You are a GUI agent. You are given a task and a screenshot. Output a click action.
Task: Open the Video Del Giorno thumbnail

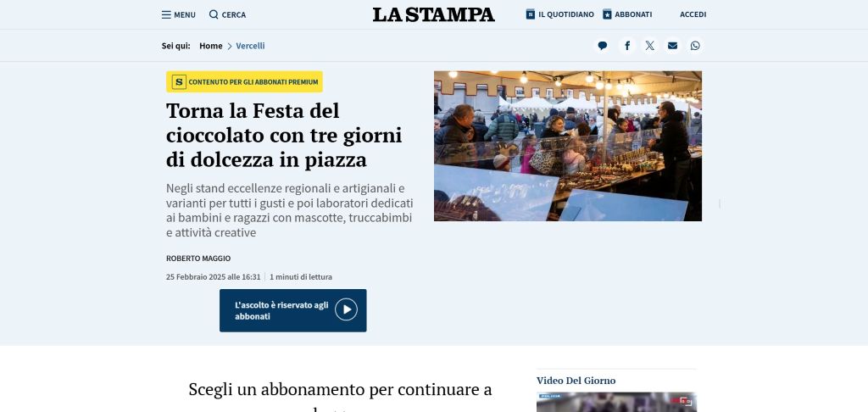click(617, 402)
